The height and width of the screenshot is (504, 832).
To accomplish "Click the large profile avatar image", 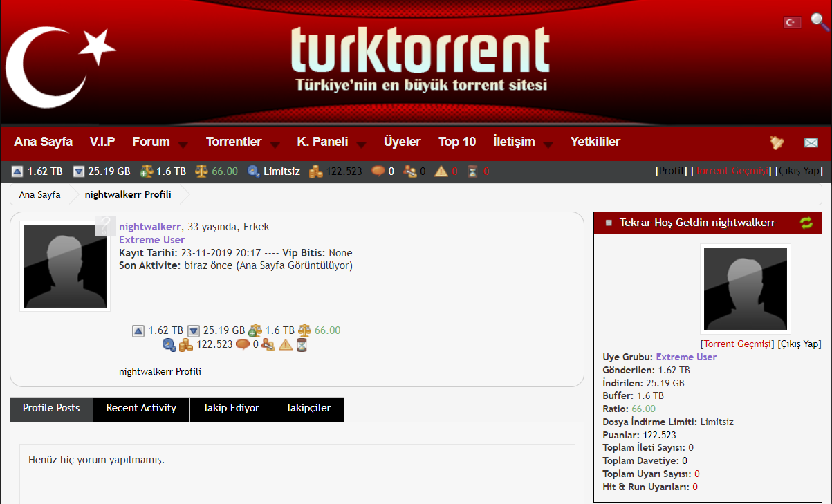I will click(x=65, y=266).
